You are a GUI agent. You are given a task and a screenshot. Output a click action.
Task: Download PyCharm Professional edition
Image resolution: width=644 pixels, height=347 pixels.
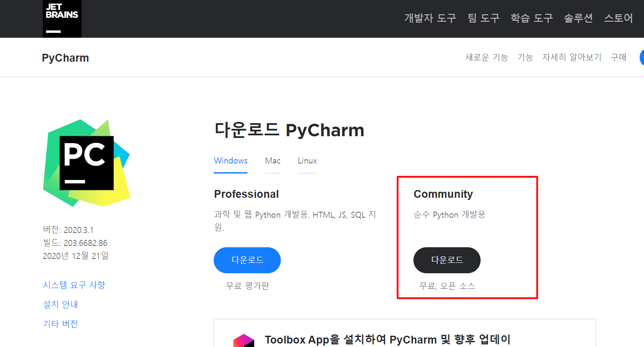247,260
